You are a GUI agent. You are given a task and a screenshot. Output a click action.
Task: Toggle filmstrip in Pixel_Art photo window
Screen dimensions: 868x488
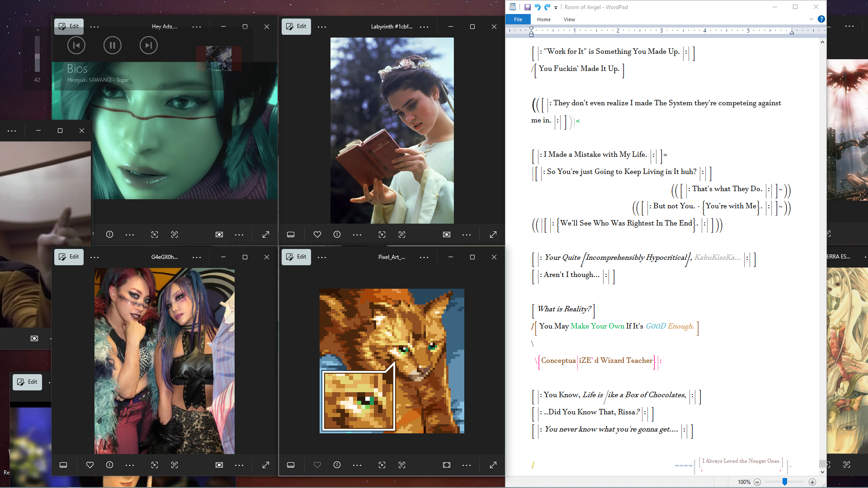point(291,465)
